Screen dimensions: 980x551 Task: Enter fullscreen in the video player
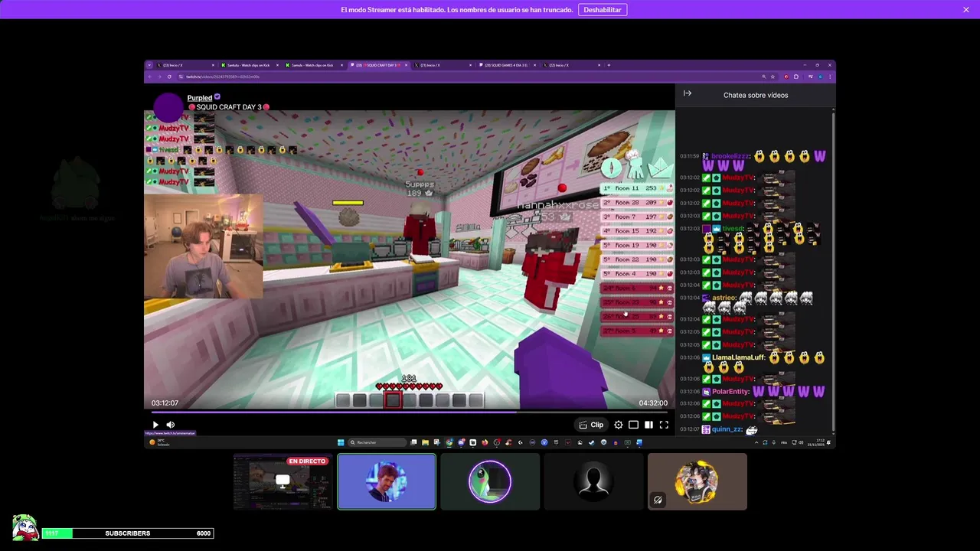point(664,425)
